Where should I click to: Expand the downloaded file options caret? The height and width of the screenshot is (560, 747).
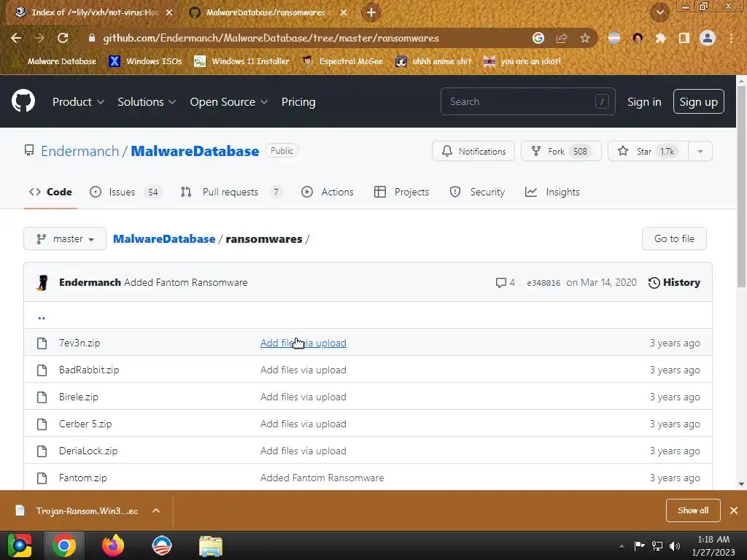coord(156,510)
